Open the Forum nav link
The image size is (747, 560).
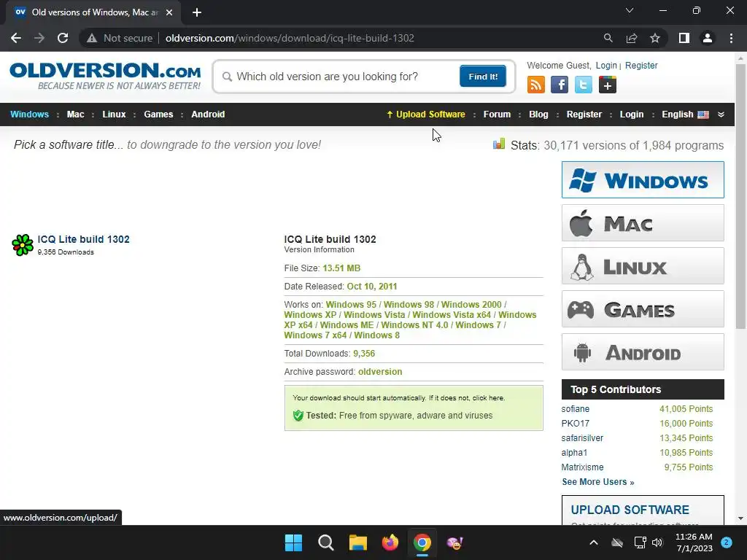point(497,114)
